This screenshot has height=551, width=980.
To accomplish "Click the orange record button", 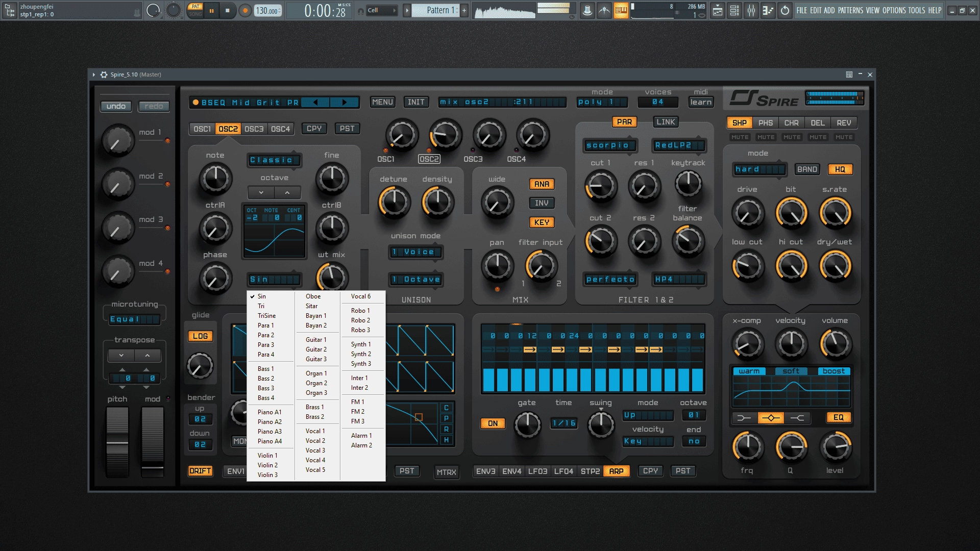I will [x=246, y=10].
